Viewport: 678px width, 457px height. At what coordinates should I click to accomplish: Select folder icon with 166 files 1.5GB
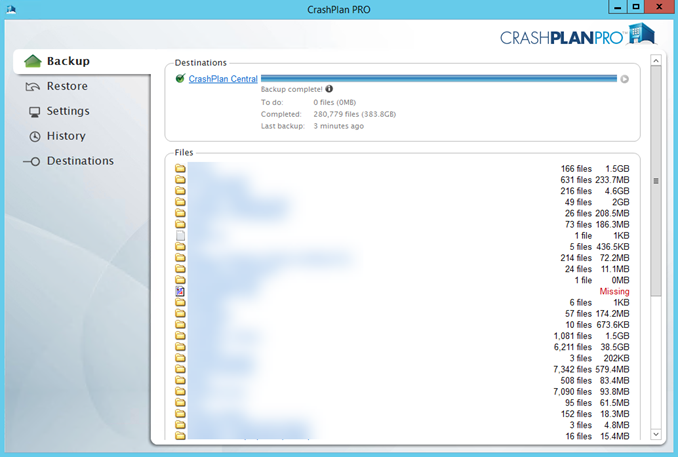180,168
